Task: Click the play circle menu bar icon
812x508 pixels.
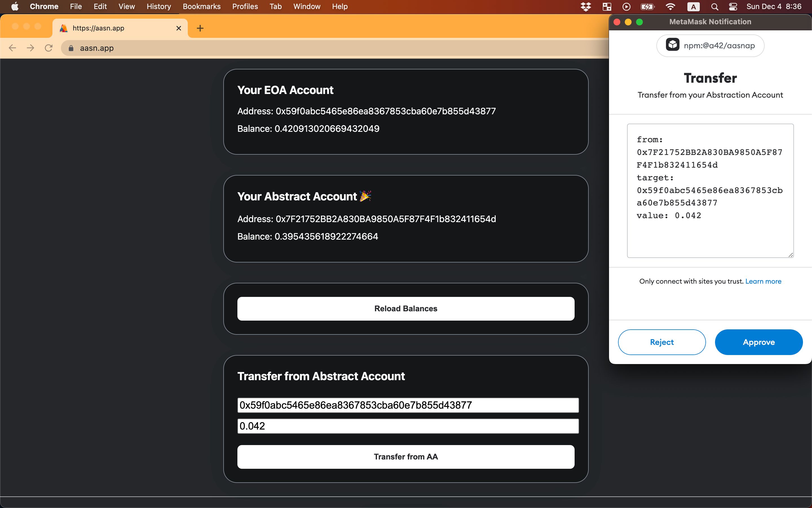Action: [626, 7]
